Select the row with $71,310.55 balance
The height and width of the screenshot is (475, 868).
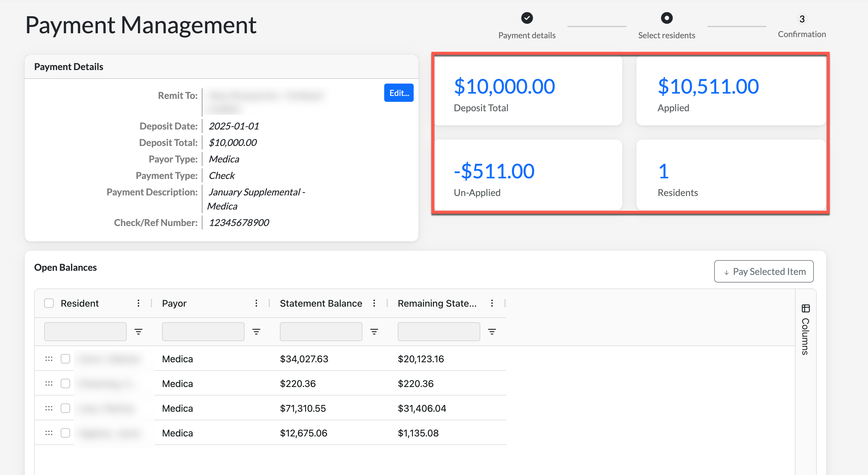65,408
